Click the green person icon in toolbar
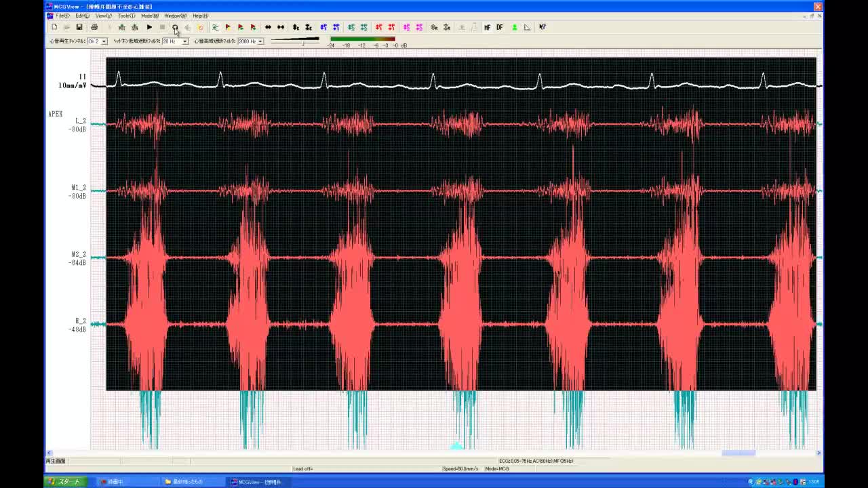Image resolution: width=868 pixels, height=488 pixels. point(515,27)
